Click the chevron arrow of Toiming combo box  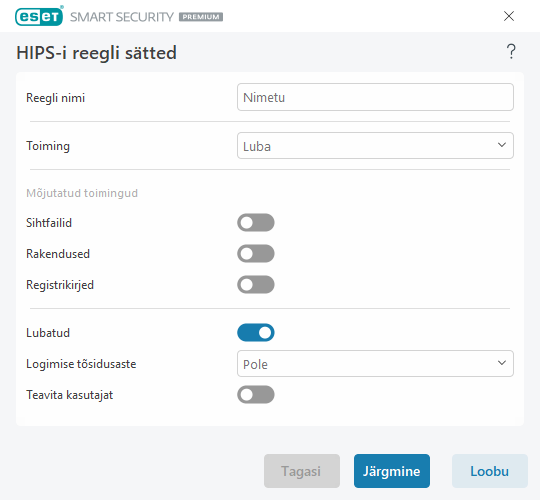click(x=502, y=145)
